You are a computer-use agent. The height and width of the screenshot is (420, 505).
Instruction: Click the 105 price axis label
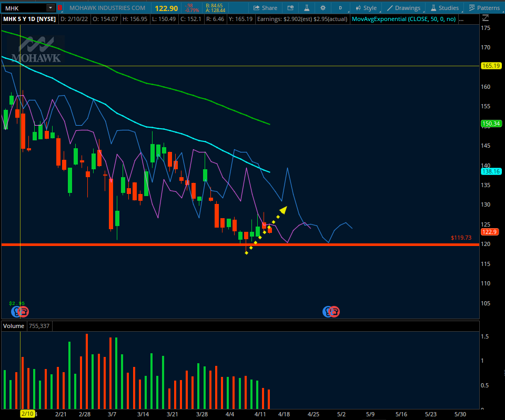pyautogui.click(x=486, y=303)
